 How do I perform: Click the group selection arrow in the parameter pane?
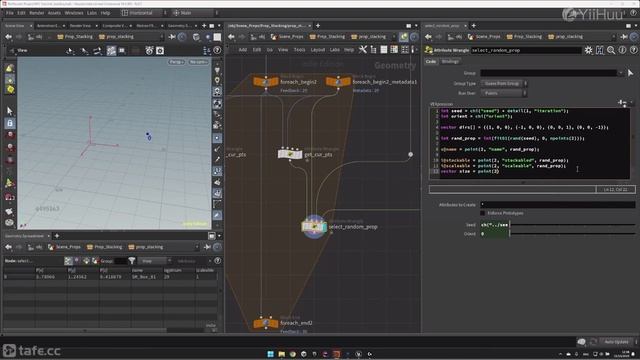(x=630, y=73)
